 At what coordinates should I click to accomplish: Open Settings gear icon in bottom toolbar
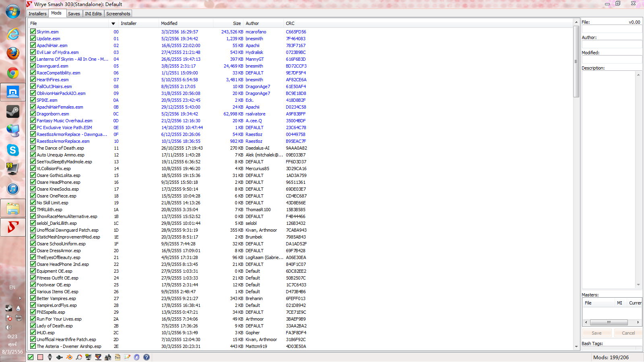point(137,357)
